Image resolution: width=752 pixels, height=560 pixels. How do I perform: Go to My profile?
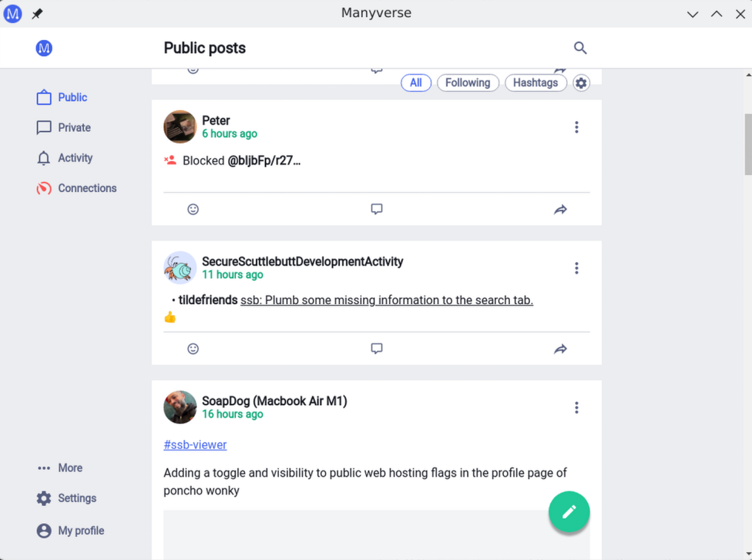pos(80,530)
